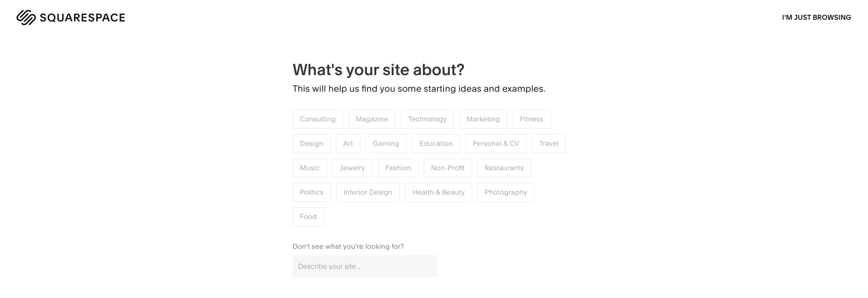Choose the Marketing option

pyautogui.click(x=483, y=119)
